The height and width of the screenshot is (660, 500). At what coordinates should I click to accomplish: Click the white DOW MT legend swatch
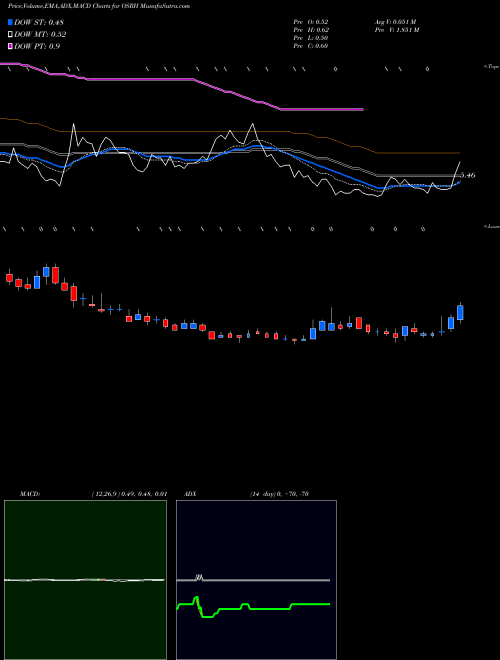11,35
